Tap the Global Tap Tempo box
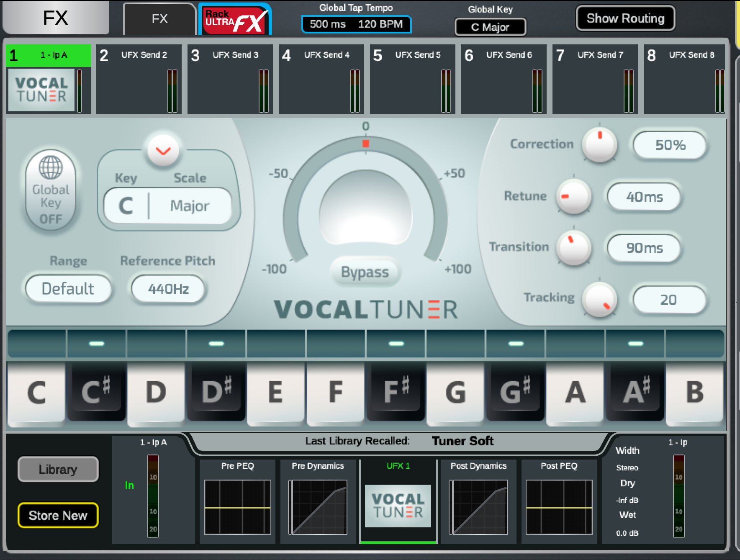740x560 pixels. click(356, 24)
